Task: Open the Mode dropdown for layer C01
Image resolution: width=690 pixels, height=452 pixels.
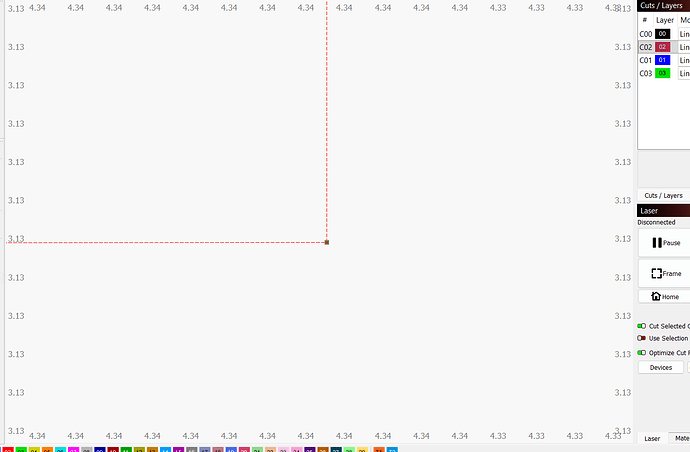Action: [684, 60]
